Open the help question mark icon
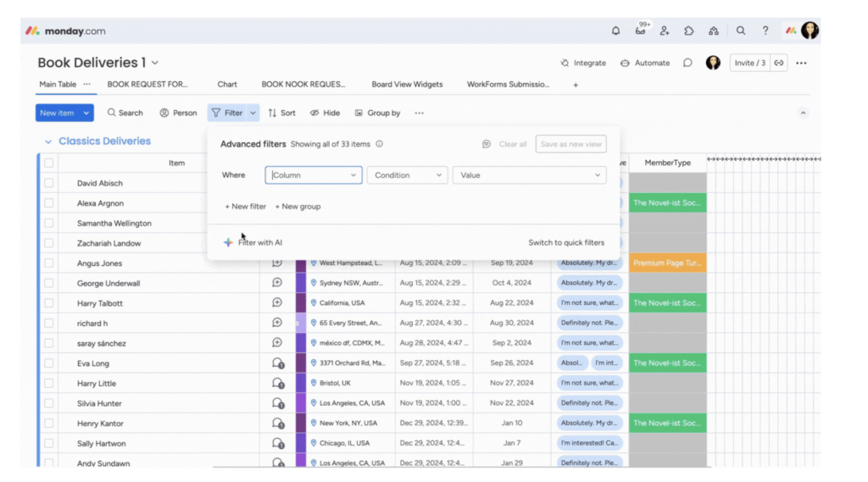 (765, 30)
